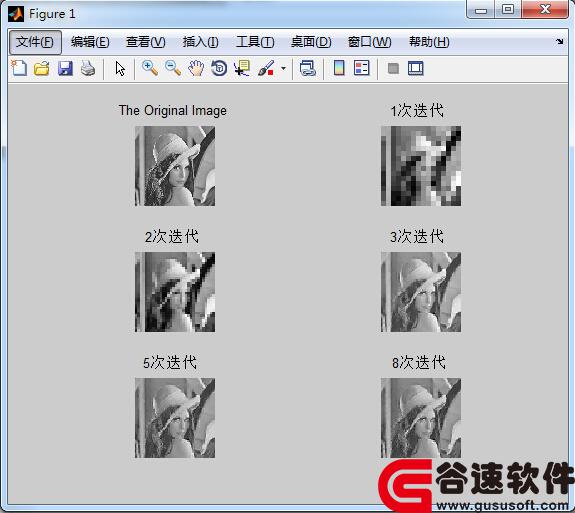Click the New Figure icon
The width and height of the screenshot is (575, 513).
coord(19,68)
